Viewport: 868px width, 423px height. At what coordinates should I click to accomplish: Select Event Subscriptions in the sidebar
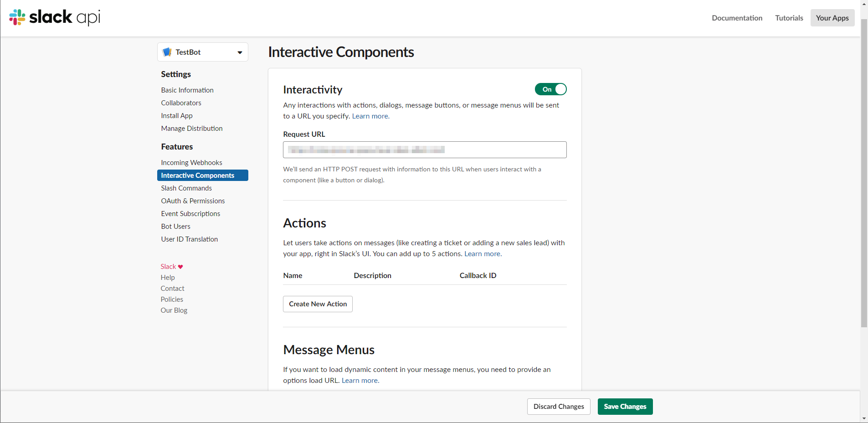tap(190, 214)
